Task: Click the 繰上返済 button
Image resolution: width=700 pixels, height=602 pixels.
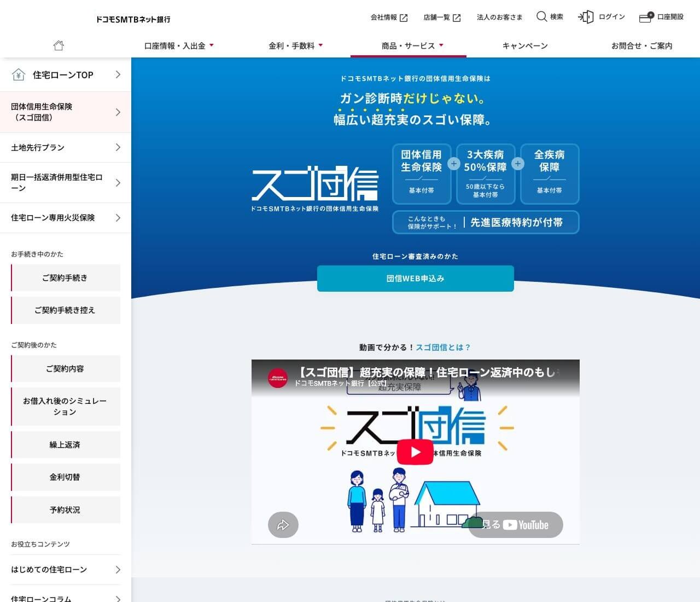Action: pos(66,444)
